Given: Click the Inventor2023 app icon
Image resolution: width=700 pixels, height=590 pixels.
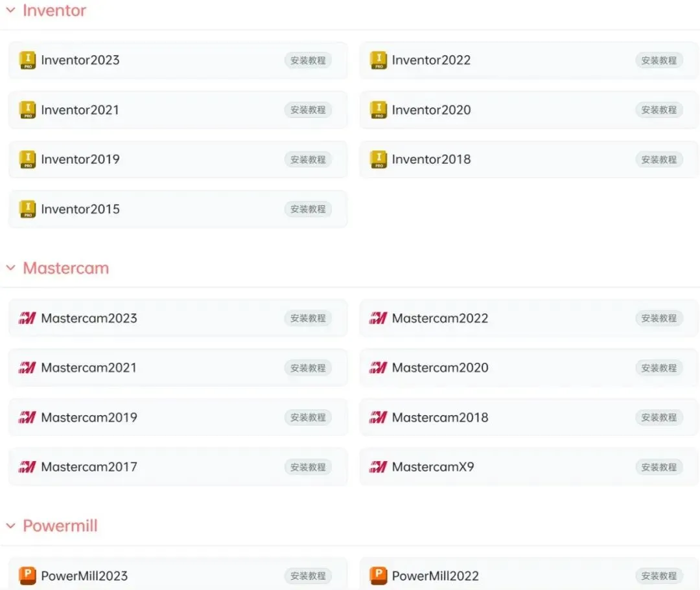Looking at the screenshot, I should pos(28,60).
